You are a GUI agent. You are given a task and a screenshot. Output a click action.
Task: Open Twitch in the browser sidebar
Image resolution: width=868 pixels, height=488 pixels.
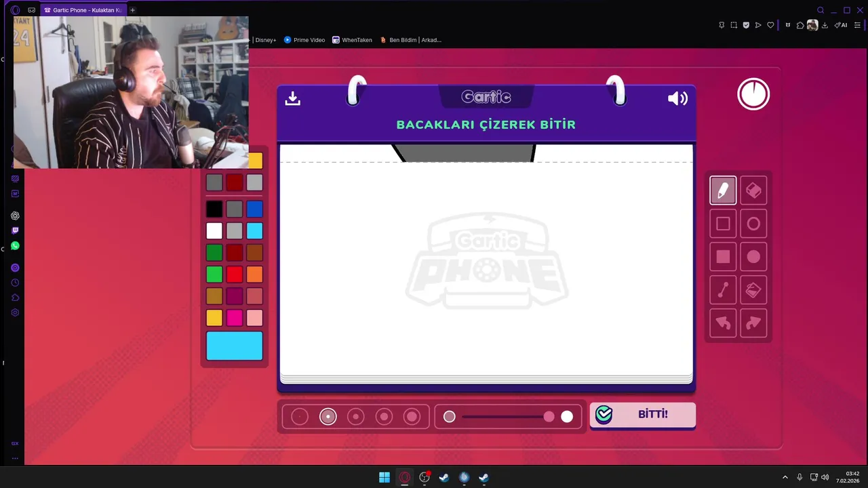pos(15,230)
